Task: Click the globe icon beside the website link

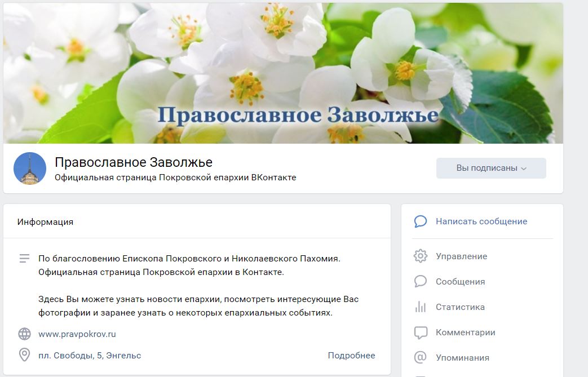Action: 24,334
